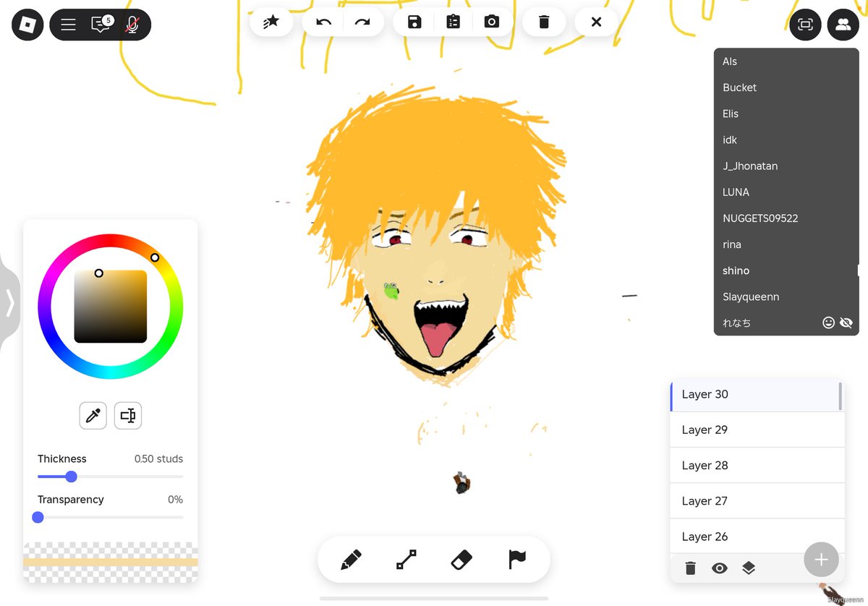The height and width of the screenshot is (606, 868).
Task: Click the hue ring handle
Action: pos(155,257)
